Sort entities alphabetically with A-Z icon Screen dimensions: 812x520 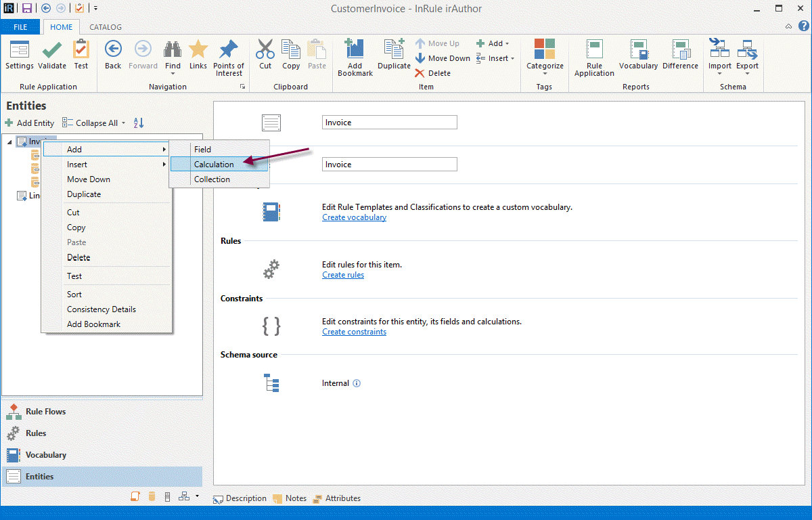[x=139, y=123]
